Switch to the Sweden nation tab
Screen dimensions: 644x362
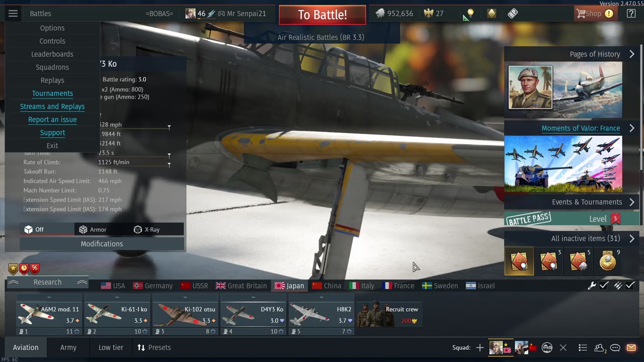440,286
